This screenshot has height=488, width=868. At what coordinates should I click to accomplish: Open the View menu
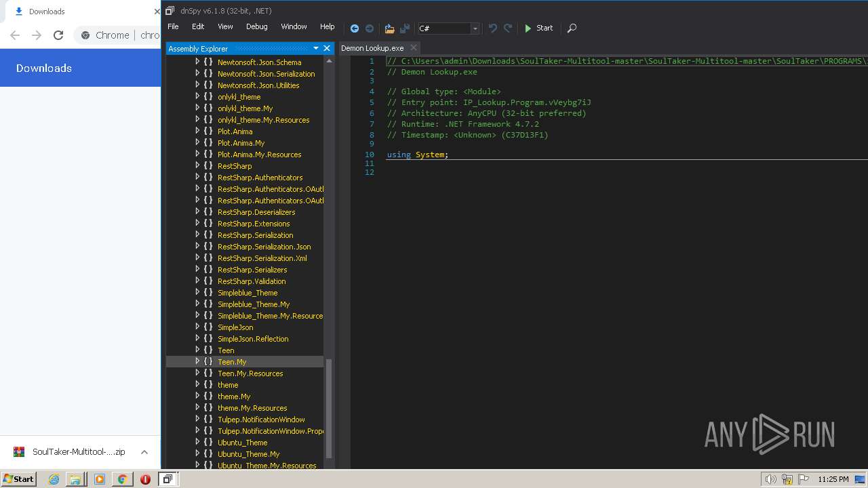[225, 26]
